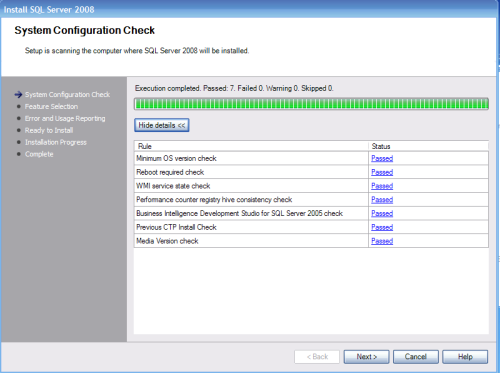500x373 pixels.
Task: Select Complete step in sidebar
Action: [x=39, y=154]
